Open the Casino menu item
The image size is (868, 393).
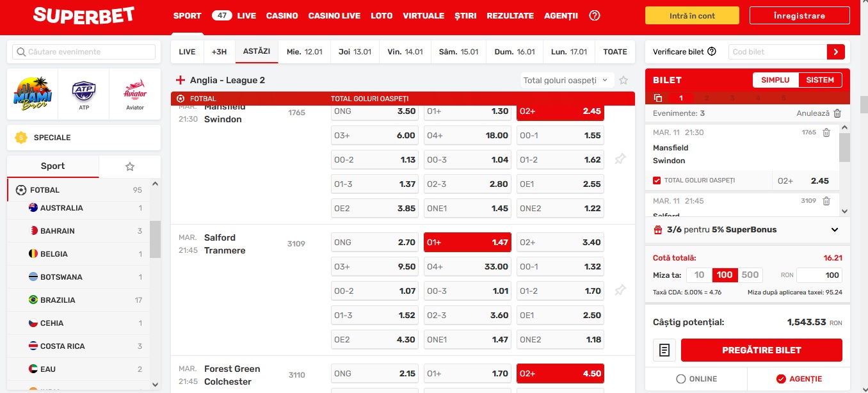click(282, 16)
